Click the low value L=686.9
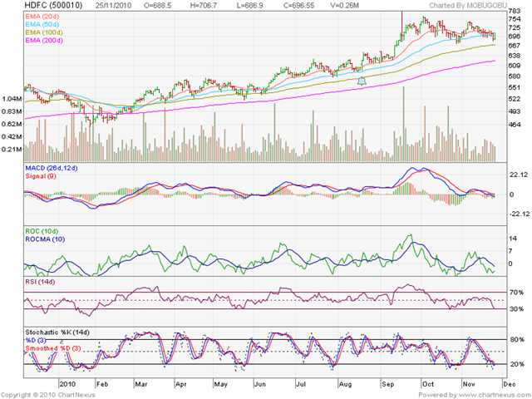Viewport: 532px width, 399px height. [x=250, y=6]
